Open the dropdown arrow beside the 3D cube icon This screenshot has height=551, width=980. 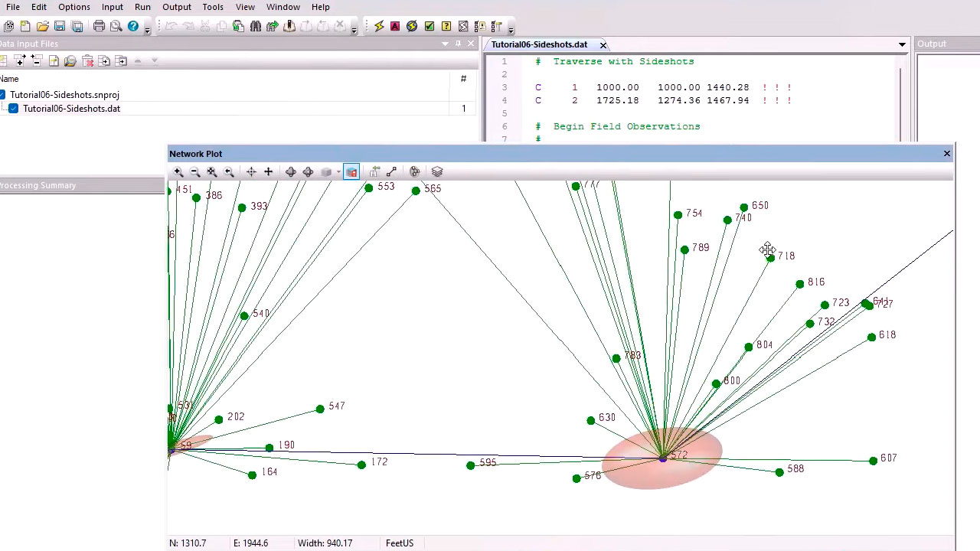click(338, 172)
